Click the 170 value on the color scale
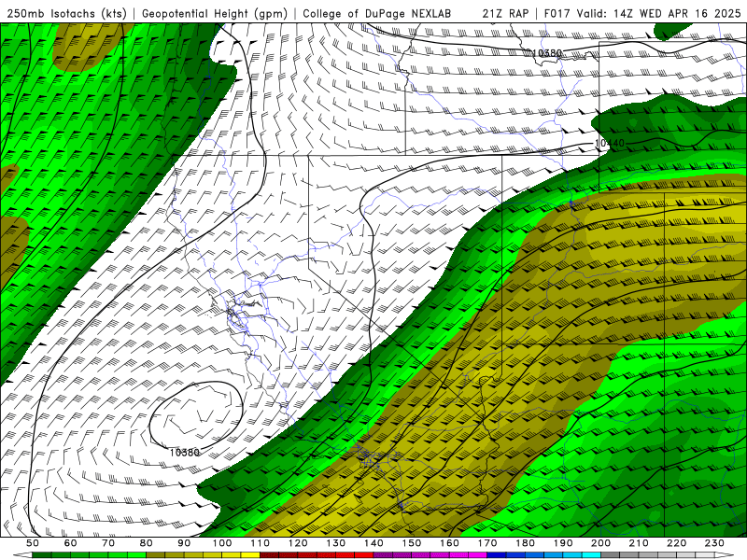Image resolution: width=747 pixels, height=560 pixels. click(486, 542)
